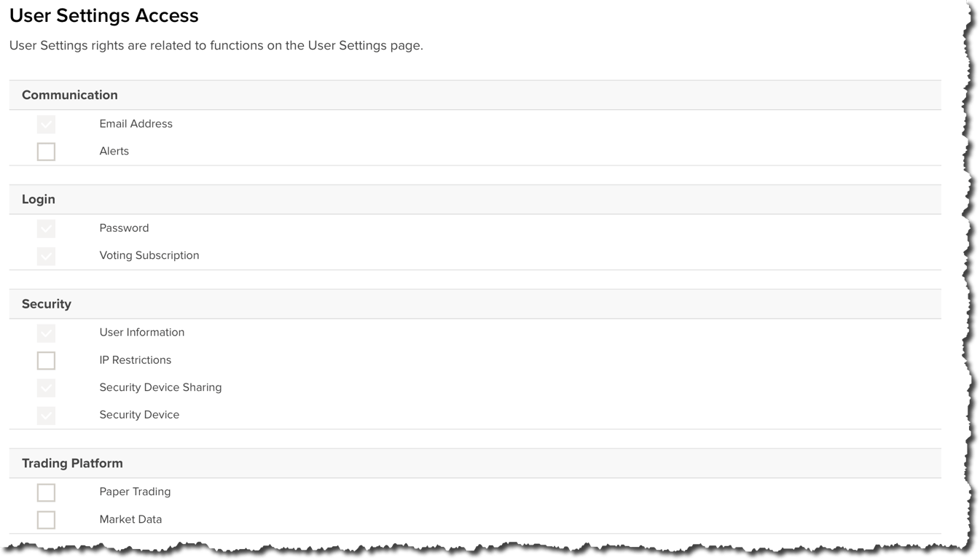Toggle the Email Address checkbox
This screenshot has height=560, width=980.
tap(46, 124)
